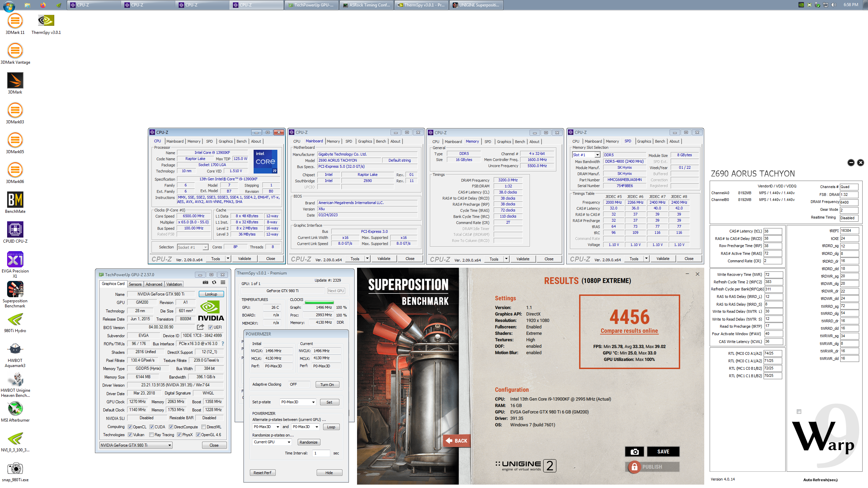Open the GPU-Z hamburger menu icon

[x=223, y=282]
